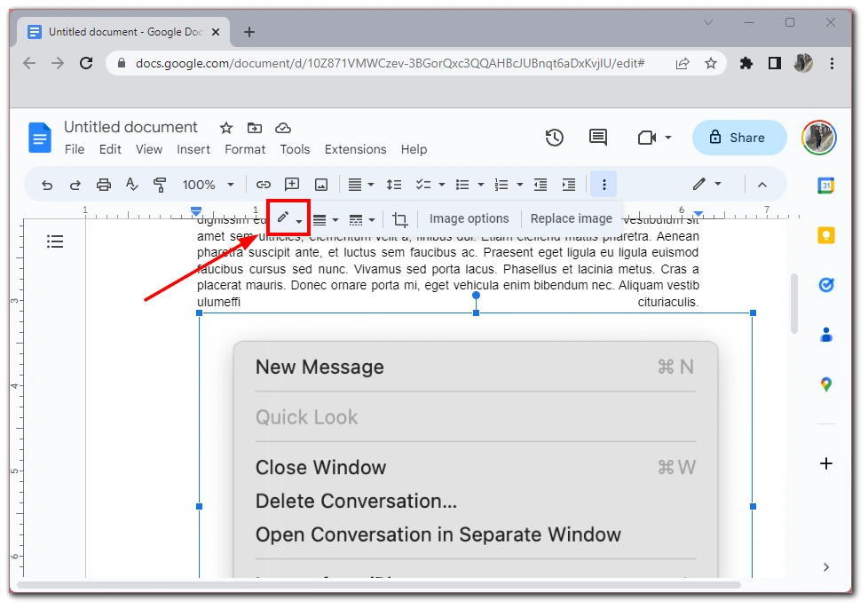The image size is (868, 609).
Task: Click the Undo arrow in toolbar
Action: click(47, 185)
